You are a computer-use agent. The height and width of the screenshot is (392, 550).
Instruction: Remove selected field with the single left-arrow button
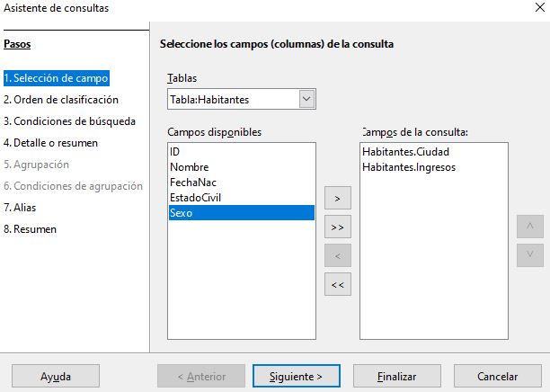tap(337, 256)
